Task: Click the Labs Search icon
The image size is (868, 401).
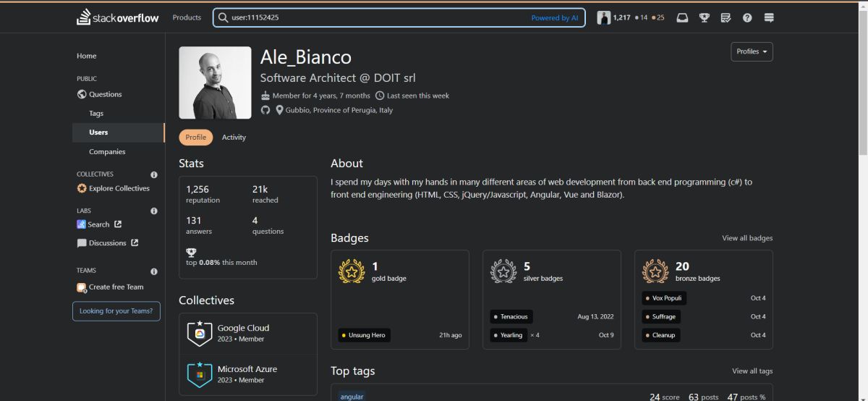Action: [82, 224]
